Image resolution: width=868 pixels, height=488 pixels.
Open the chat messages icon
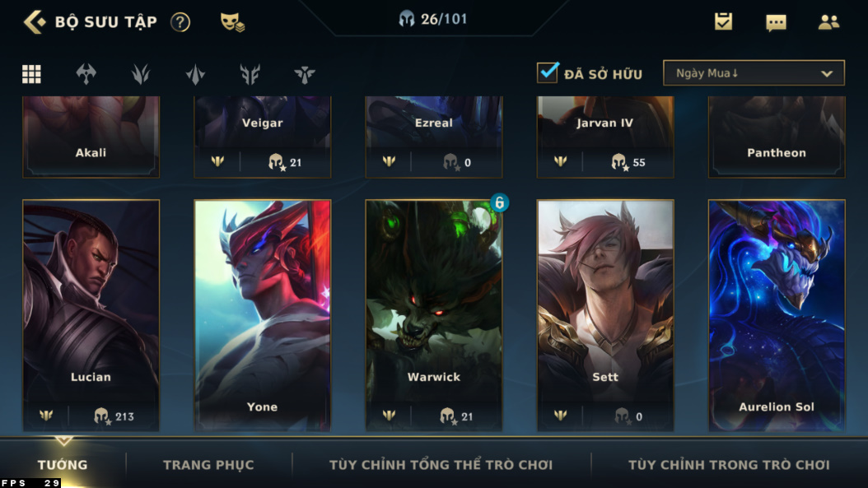coord(776,22)
